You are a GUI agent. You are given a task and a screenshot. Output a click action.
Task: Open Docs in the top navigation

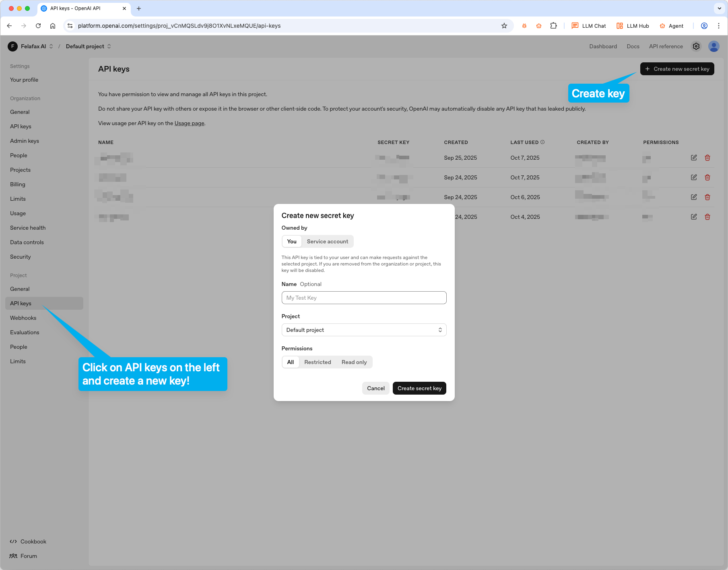point(633,46)
